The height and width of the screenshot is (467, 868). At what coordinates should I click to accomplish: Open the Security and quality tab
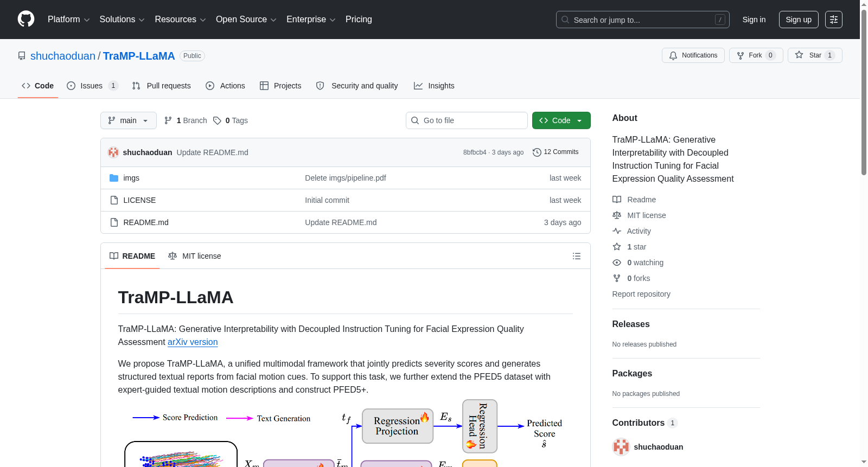[357, 86]
